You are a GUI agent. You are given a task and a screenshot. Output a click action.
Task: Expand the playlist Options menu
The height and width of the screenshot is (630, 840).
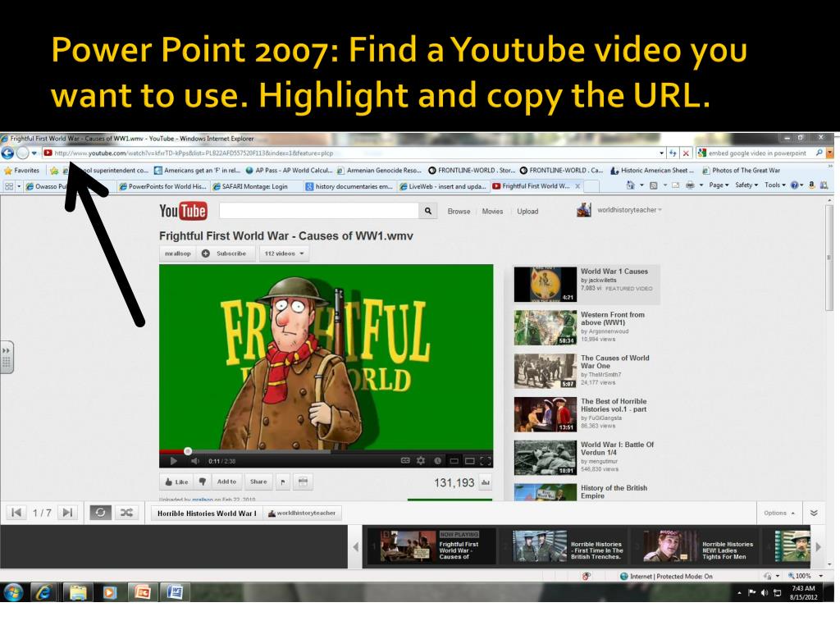[779, 513]
